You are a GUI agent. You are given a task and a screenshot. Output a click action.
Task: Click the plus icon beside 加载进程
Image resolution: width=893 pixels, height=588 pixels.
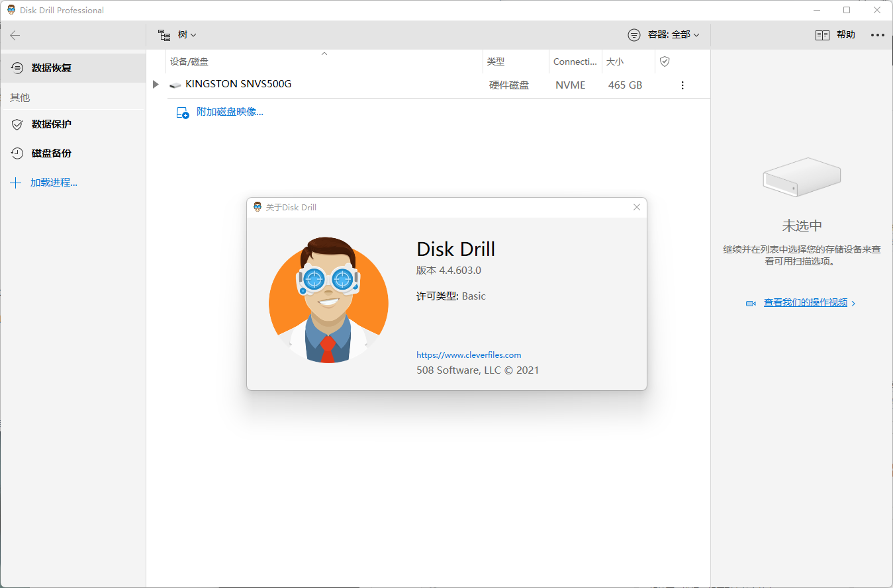[x=16, y=183]
